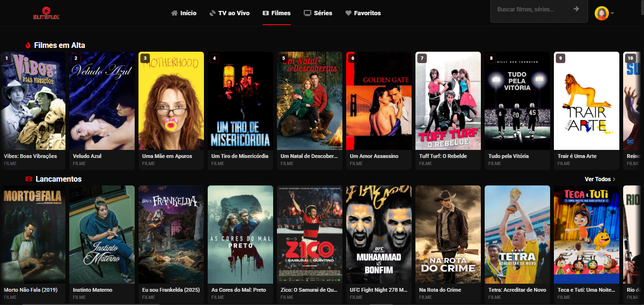
Task: Click the search arrow submit icon
Action: click(576, 9)
